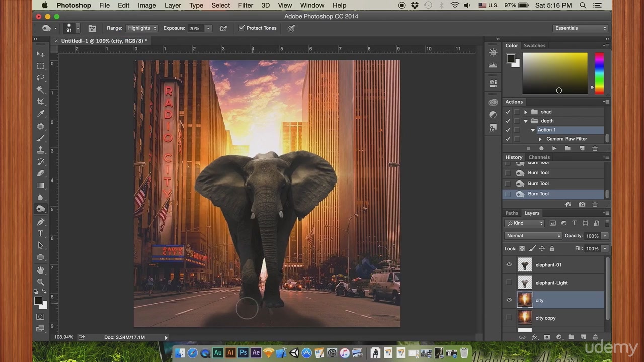Image resolution: width=644 pixels, height=362 pixels.
Task: Switch to the Channels tab
Action: (x=539, y=157)
